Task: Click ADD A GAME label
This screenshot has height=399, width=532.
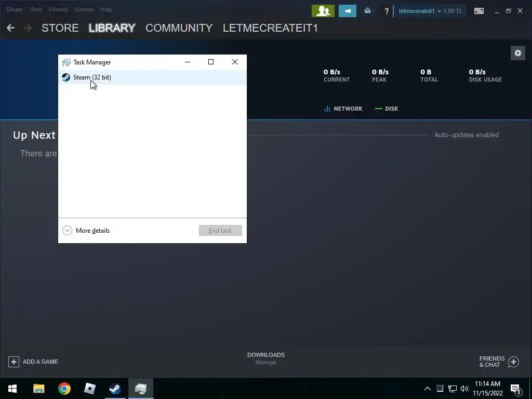Action: [x=41, y=362]
